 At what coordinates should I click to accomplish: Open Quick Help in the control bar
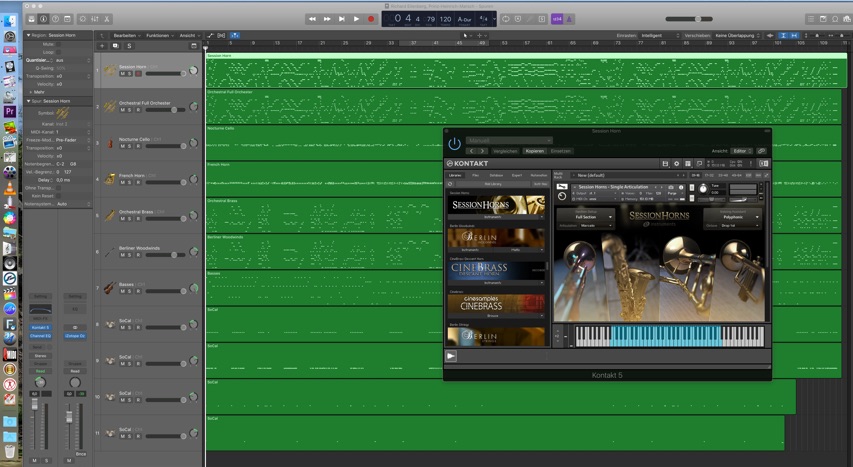pyautogui.click(x=55, y=19)
